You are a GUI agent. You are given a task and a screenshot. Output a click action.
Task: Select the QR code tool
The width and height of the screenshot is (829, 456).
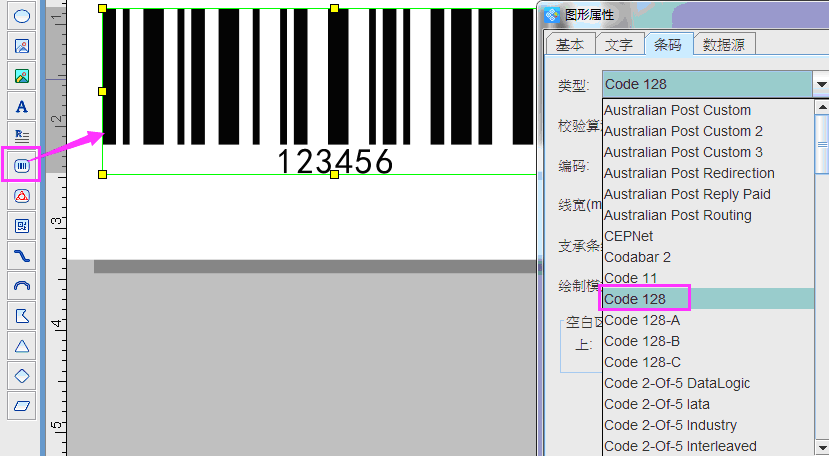click(x=22, y=226)
